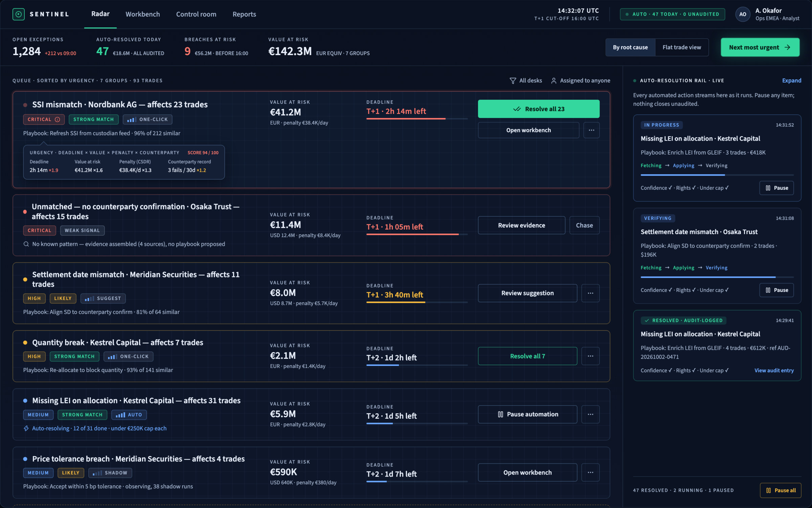This screenshot has height=508, width=812.
Task: Open more options for Price tolerance breach
Action: (x=590, y=472)
